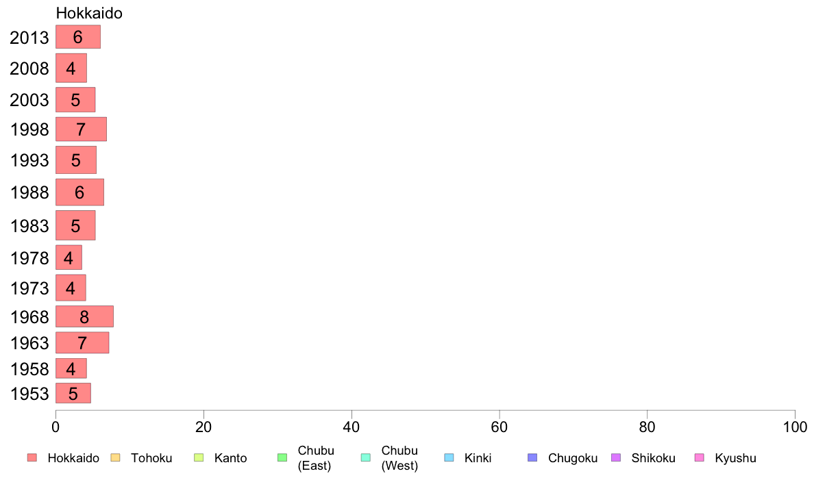This screenshot has height=504, width=814.
Task: Click the Chubu (East) legend swatch
Action: coord(282,457)
